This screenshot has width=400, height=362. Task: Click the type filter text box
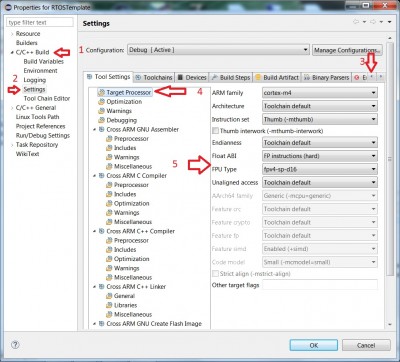click(x=40, y=22)
